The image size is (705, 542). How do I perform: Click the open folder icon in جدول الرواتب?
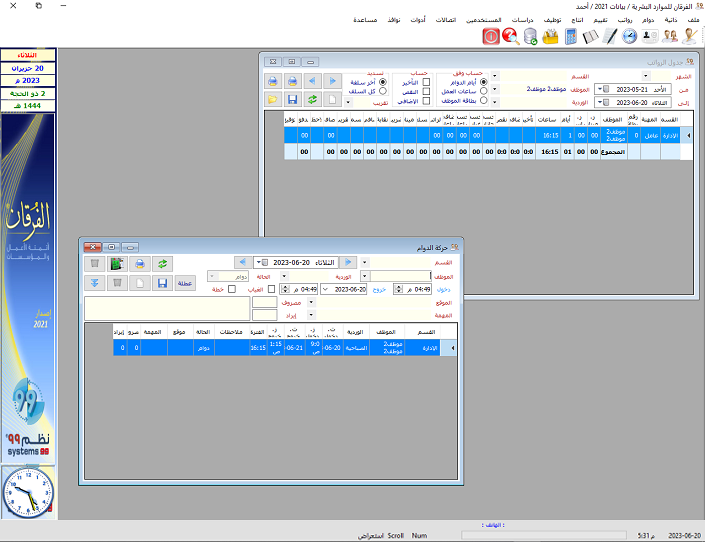click(273, 99)
